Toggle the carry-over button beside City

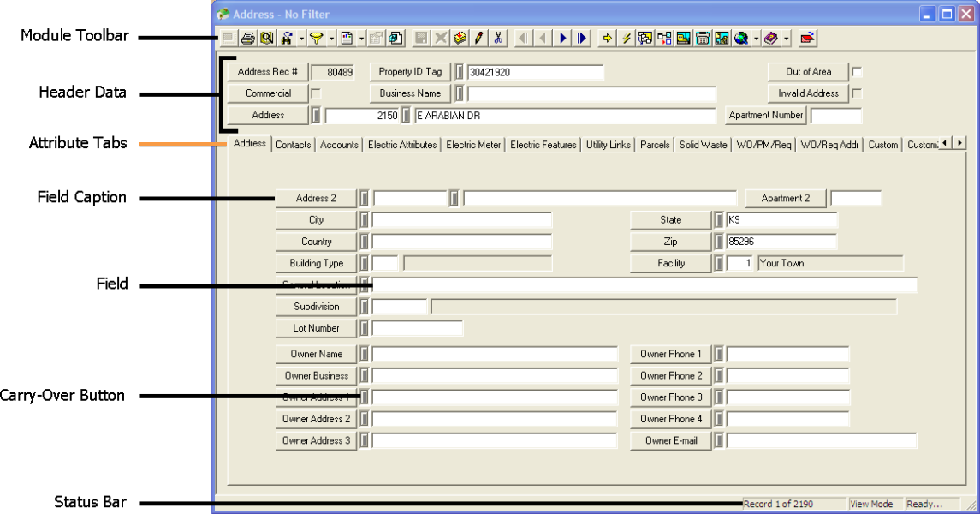pos(364,220)
